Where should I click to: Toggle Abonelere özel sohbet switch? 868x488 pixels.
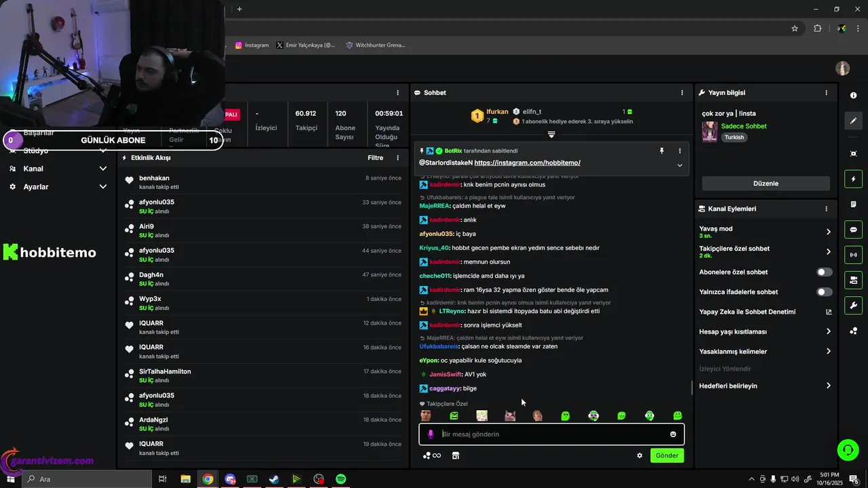point(824,272)
